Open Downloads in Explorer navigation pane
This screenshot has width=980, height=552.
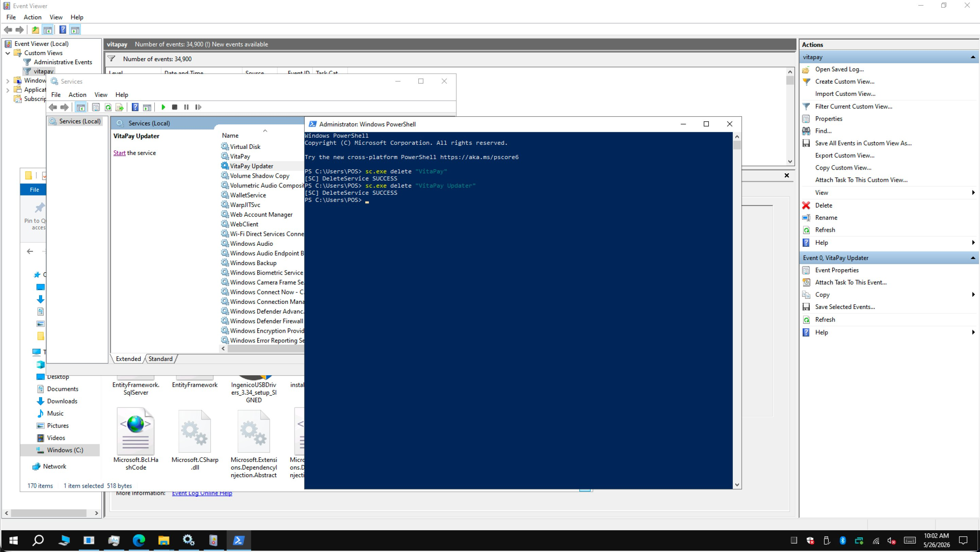[62, 401]
